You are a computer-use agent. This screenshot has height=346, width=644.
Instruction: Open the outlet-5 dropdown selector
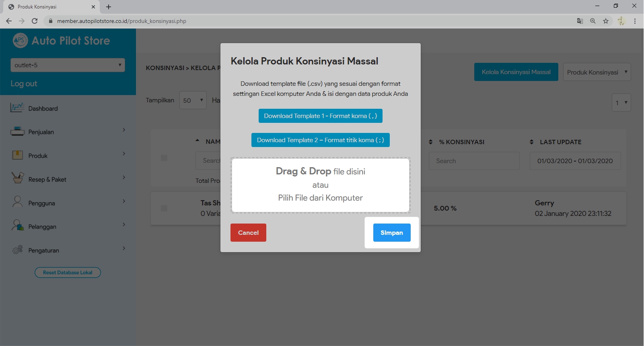(x=68, y=65)
